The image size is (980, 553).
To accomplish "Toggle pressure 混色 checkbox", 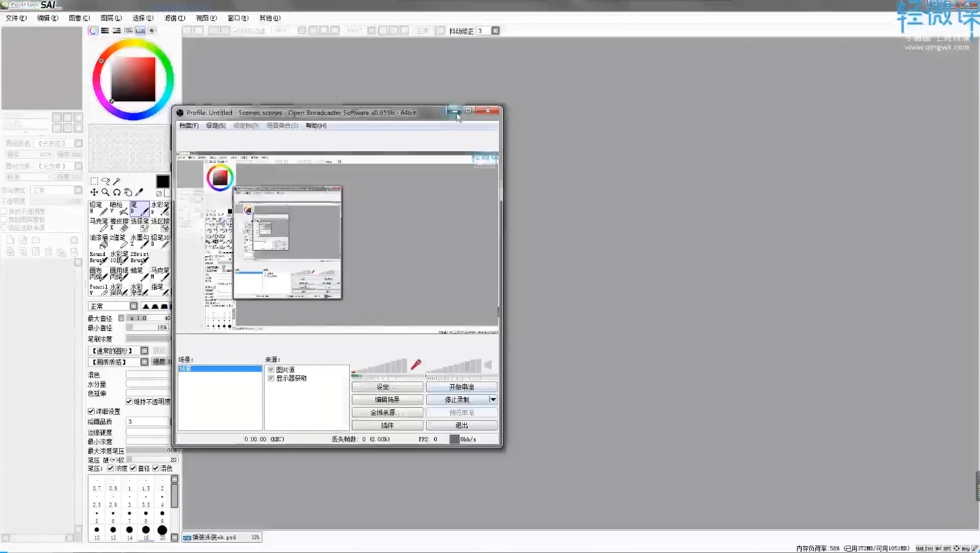I will 156,468.
